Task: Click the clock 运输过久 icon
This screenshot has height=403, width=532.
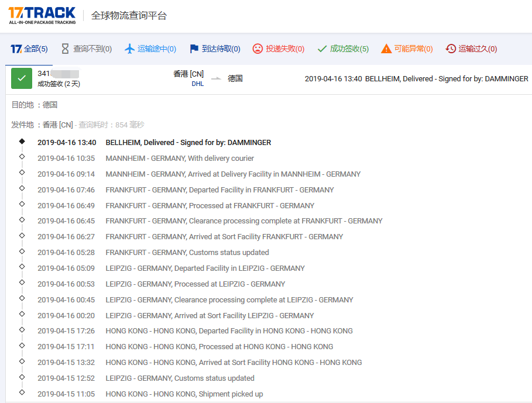Action: click(451, 49)
